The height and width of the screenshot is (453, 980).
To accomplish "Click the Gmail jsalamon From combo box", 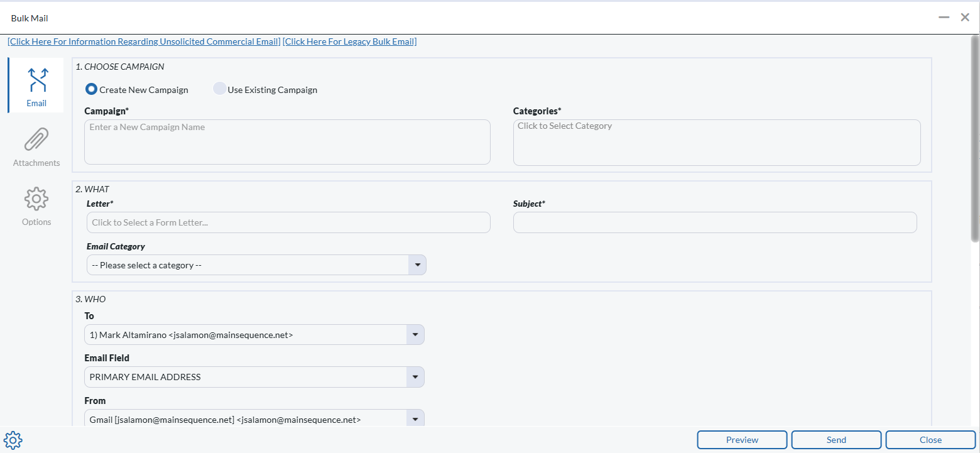I will (254, 419).
